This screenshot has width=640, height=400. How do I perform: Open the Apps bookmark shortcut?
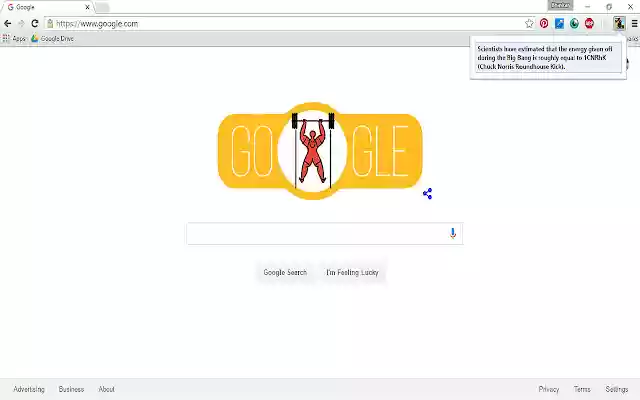pos(14,38)
